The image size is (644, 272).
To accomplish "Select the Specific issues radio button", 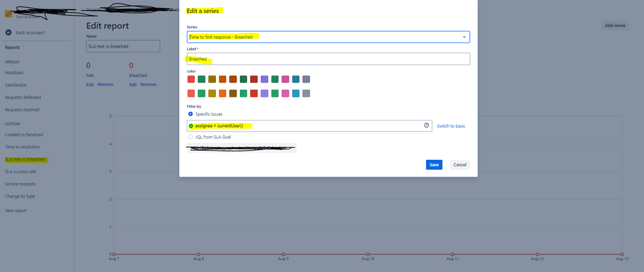I will pos(190,114).
